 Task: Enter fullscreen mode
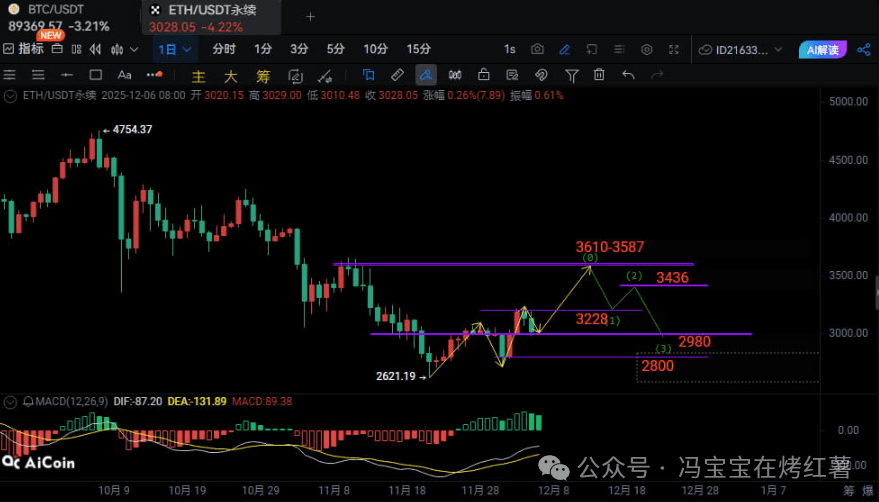(674, 49)
